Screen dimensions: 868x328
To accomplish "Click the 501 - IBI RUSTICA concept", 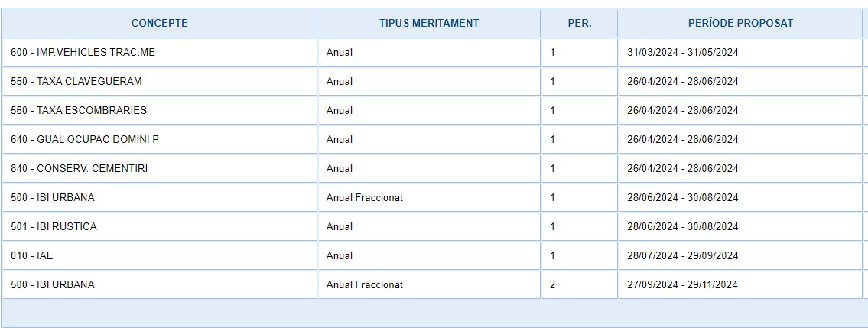I will tap(54, 227).
